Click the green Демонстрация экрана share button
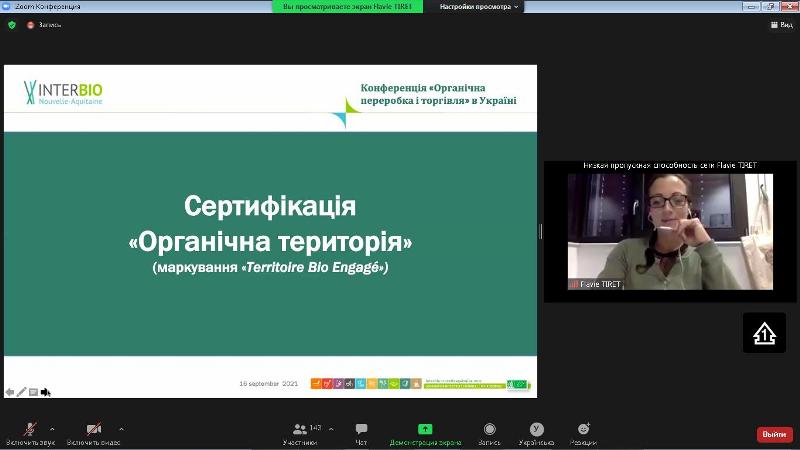 coord(425,430)
